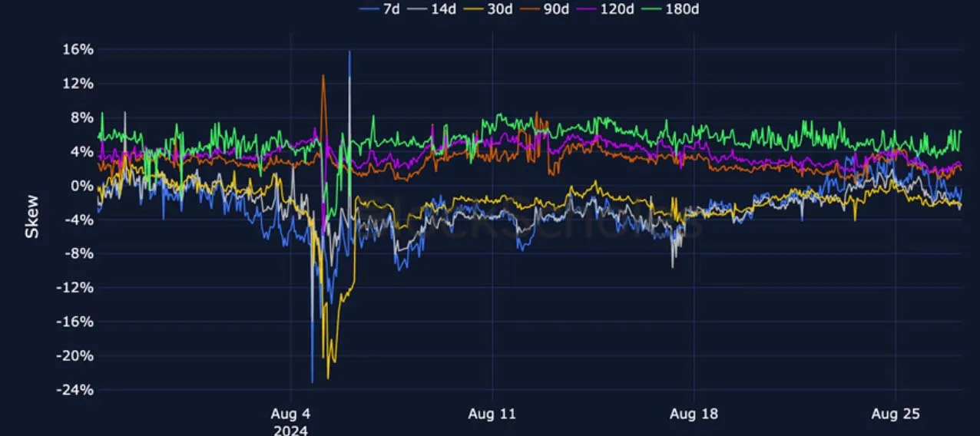Click the 16% y-axis tick label
This screenshot has height=436, width=980.
pos(78,49)
